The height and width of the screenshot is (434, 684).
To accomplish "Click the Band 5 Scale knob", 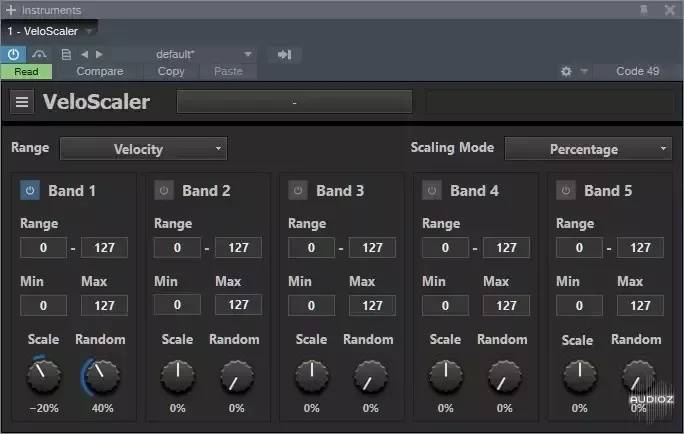I will point(579,376).
